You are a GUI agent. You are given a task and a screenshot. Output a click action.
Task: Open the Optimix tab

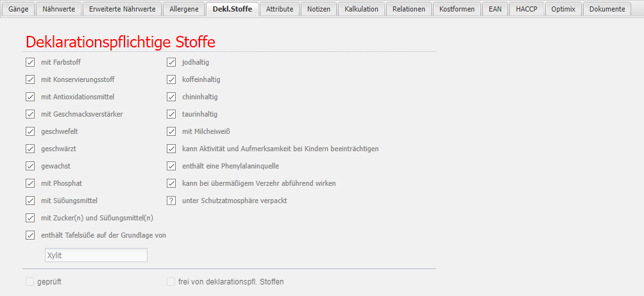(x=563, y=9)
